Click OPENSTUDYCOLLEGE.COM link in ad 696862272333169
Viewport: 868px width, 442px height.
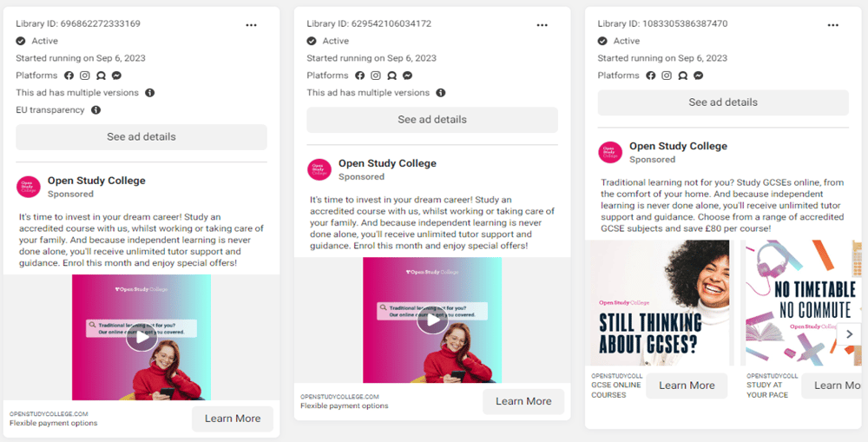pyautogui.click(x=49, y=413)
